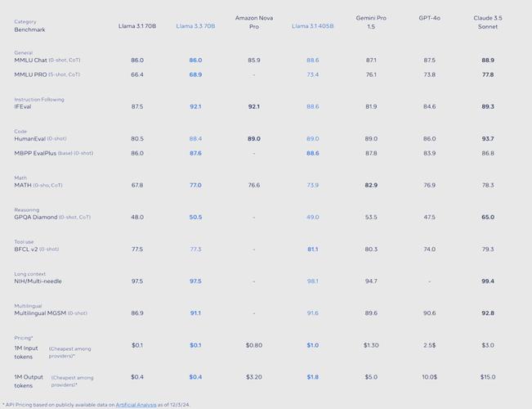This screenshot has width=532, height=409.
Task: Select the Claude 3.5 Sonnet header
Action: 488,22
